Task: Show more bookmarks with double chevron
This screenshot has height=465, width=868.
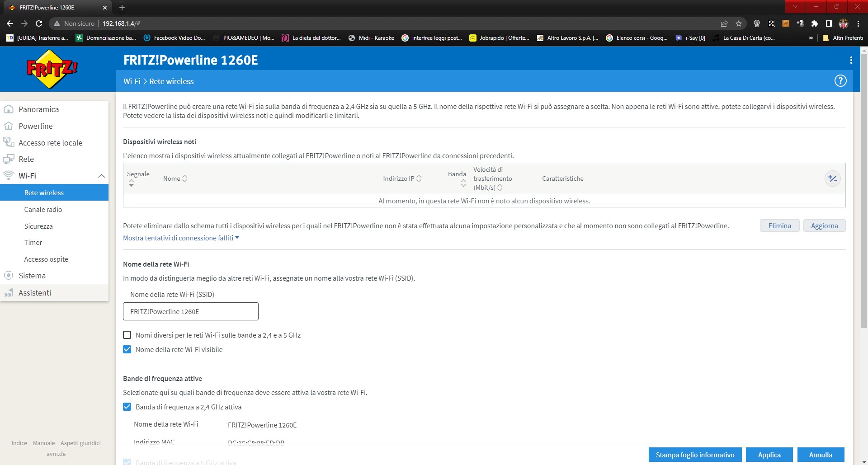Action: (811, 38)
